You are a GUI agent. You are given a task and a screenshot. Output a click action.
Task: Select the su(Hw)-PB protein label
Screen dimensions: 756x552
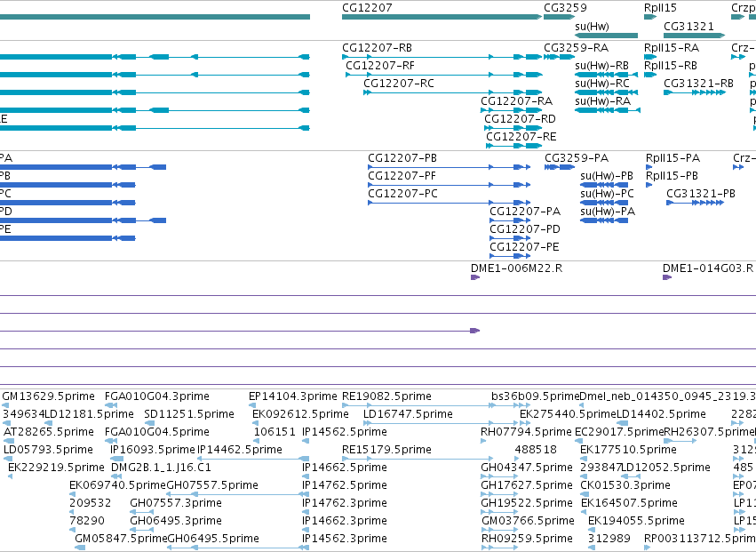pos(607,176)
